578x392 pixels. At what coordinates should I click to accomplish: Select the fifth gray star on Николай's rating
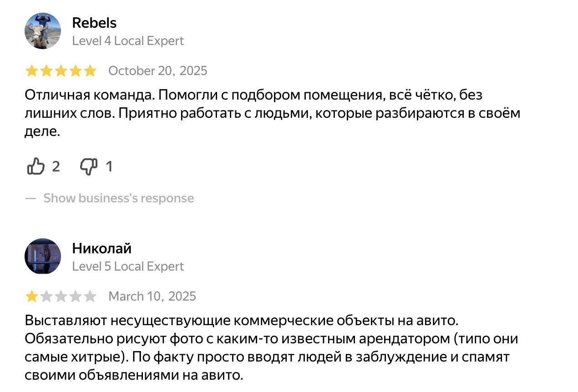coord(91,296)
